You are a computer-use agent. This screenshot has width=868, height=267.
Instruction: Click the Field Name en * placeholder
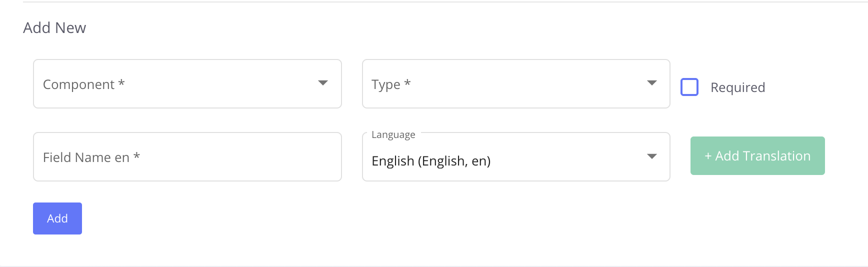click(91, 157)
